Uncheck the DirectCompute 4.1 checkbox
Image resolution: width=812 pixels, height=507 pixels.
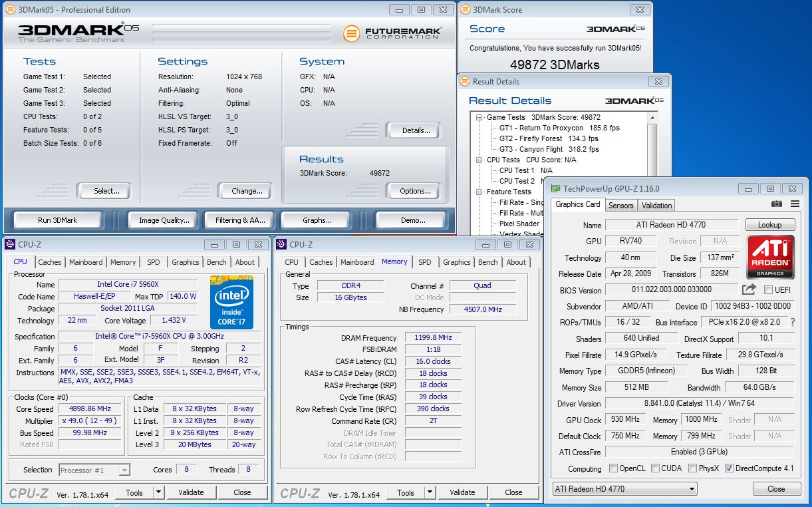click(729, 468)
